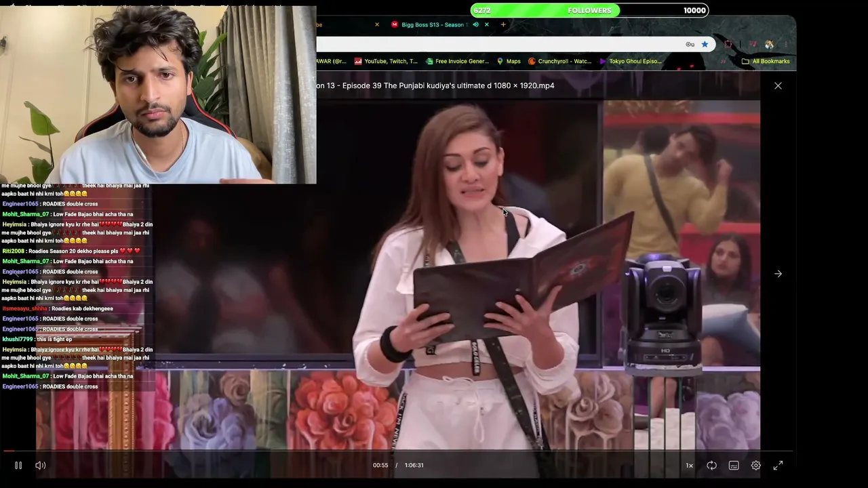
Task: Open the browser three-dot menu
Action: tap(786, 44)
